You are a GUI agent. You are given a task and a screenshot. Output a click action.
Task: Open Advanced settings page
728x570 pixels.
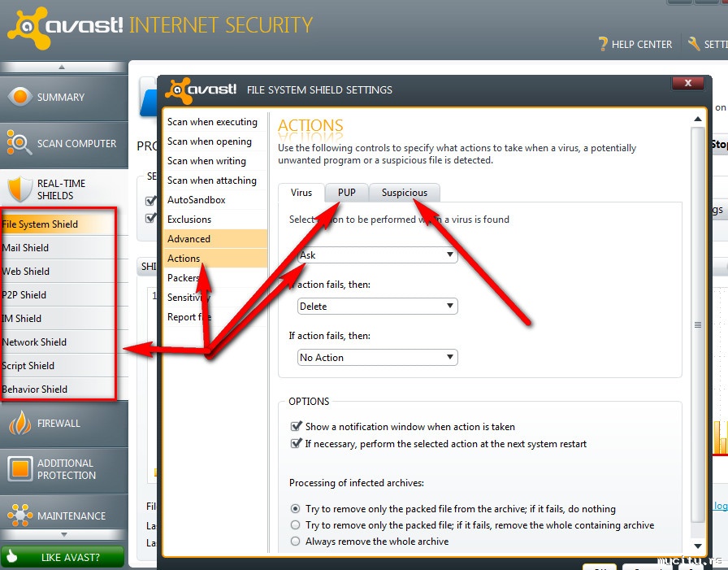pyautogui.click(x=215, y=239)
